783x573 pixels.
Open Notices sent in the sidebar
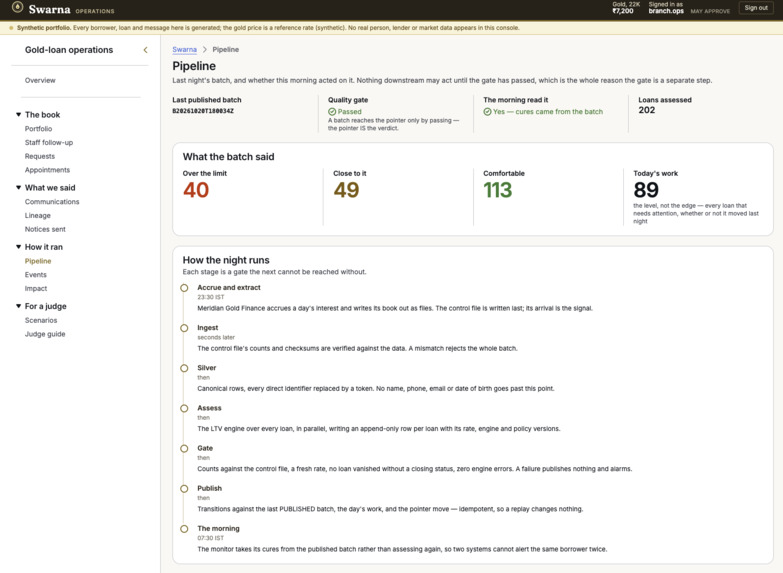45,229
